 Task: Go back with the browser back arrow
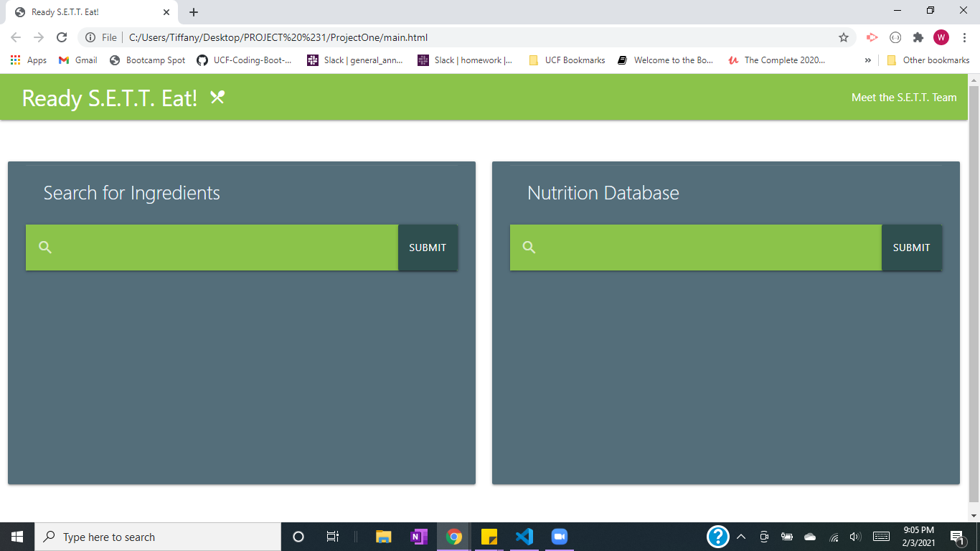16,37
